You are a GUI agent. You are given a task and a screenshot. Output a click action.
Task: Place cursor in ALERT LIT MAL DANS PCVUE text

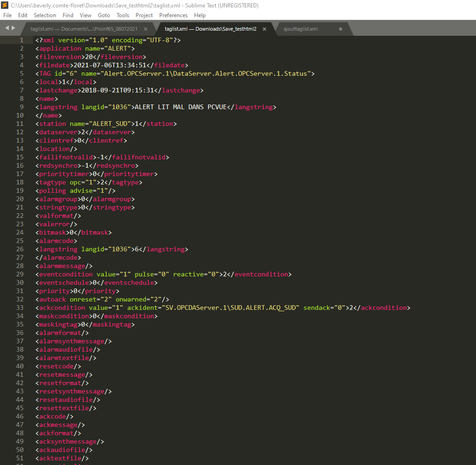point(180,107)
